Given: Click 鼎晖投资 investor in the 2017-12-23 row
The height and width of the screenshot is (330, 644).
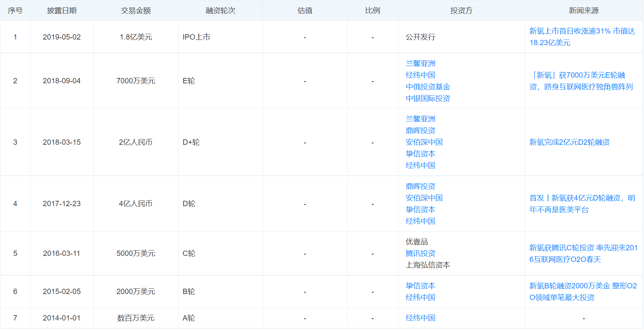Looking at the screenshot, I should click(421, 186).
